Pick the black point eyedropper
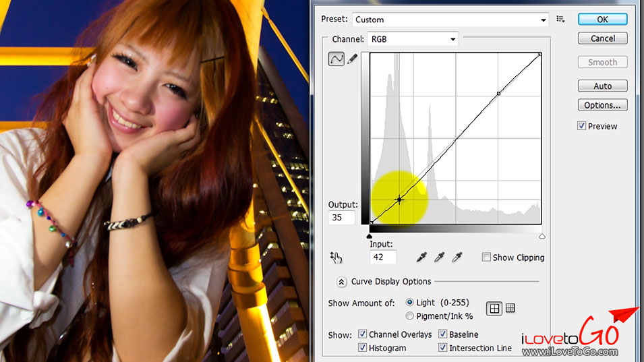644x362 pixels. [x=421, y=258]
